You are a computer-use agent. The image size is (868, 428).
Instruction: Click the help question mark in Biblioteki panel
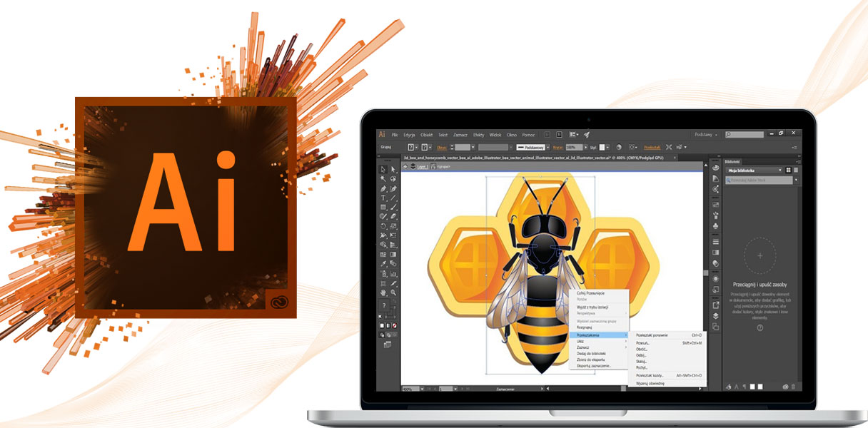[759, 327]
